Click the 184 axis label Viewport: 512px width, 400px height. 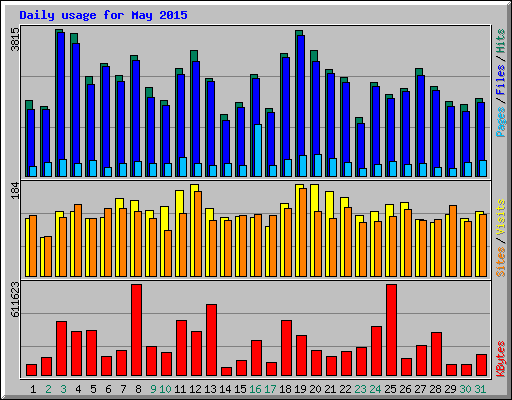[15, 190]
